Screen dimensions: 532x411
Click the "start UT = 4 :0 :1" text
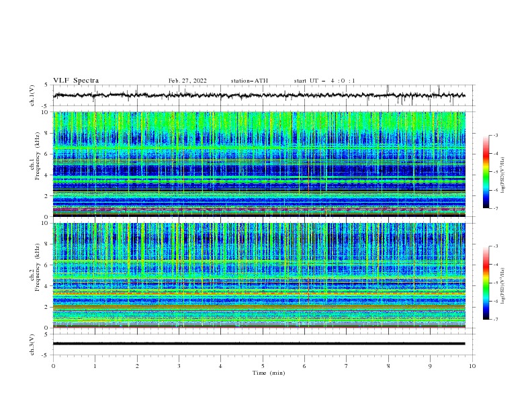[x=324, y=81]
